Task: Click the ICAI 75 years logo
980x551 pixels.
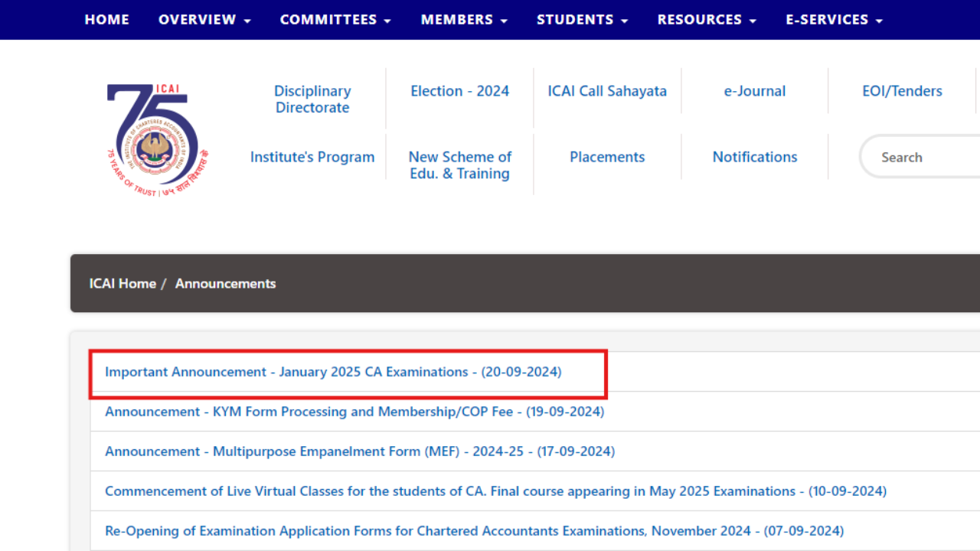Action: [x=157, y=139]
